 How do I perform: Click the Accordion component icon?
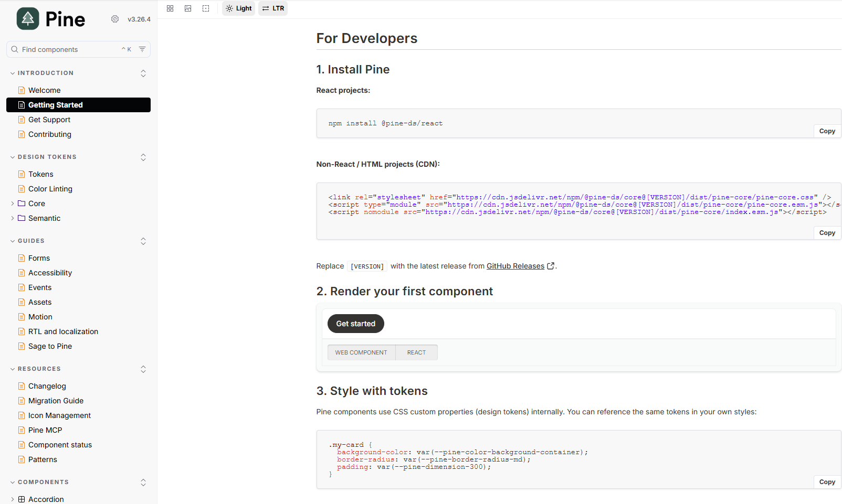22,499
